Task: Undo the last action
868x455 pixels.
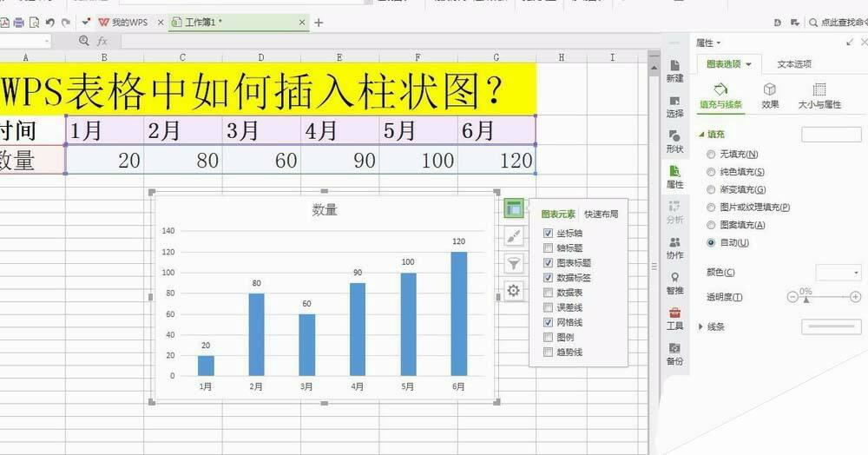Action: tap(50, 23)
